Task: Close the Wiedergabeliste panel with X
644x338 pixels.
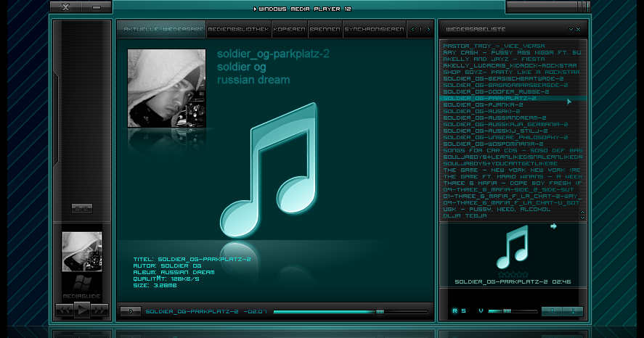Action: click(578, 30)
